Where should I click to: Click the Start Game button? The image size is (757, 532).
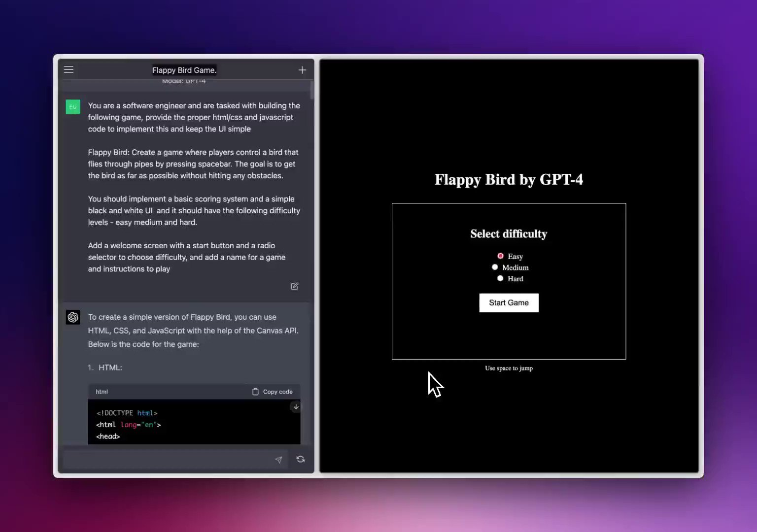tap(509, 302)
